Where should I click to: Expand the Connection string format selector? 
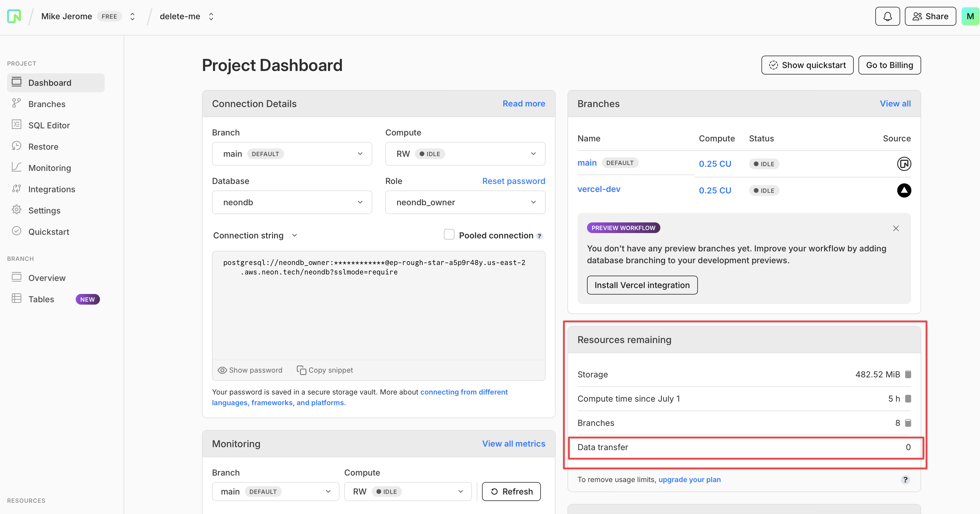pos(255,235)
